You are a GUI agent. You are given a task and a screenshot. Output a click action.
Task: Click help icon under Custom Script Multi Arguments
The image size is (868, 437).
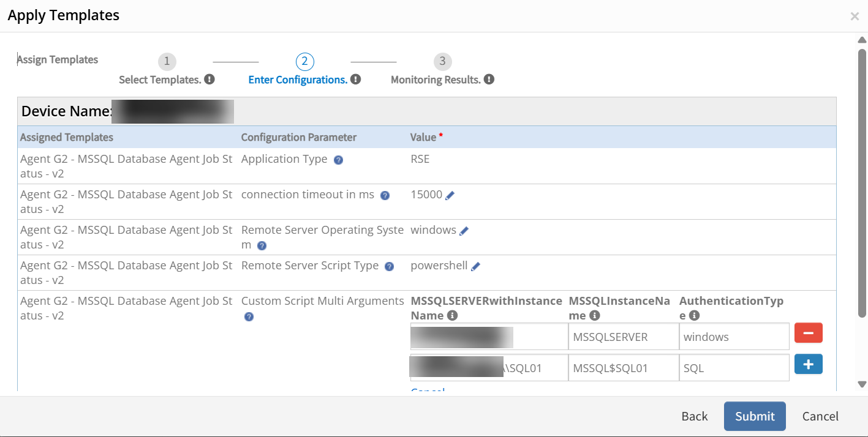(x=249, y=317)
